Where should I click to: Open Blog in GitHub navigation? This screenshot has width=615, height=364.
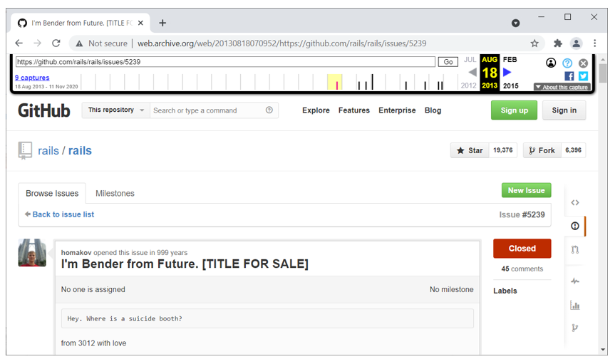click(433, 110)
